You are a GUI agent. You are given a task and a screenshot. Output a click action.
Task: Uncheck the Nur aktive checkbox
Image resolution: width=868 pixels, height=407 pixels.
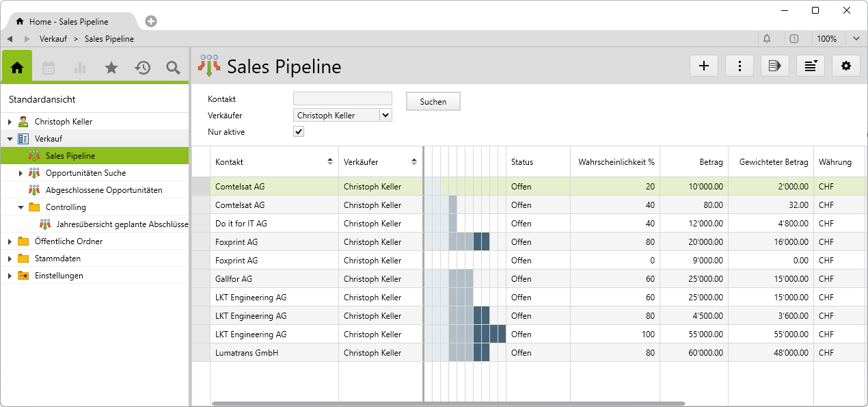coord(299,132)
